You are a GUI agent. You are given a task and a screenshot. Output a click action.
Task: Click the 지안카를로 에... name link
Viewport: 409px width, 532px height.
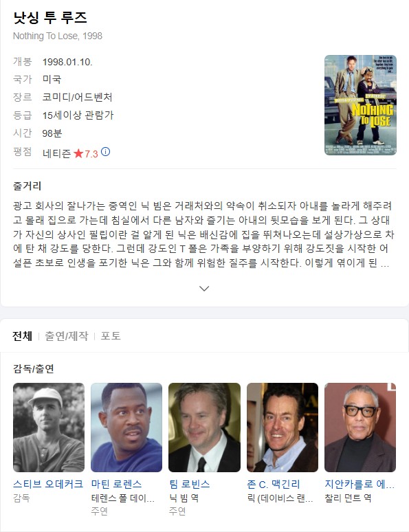coord(360,484)
